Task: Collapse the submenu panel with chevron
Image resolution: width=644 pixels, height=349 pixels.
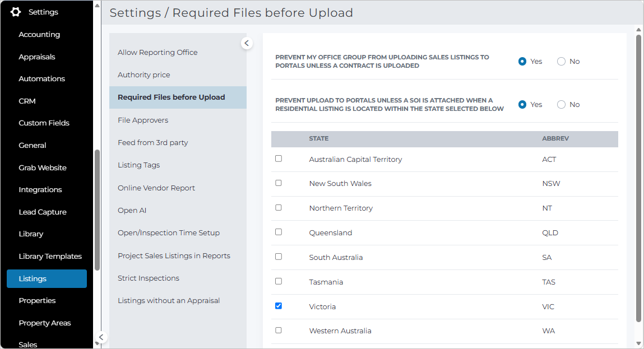Action: (x=247, y=43)
